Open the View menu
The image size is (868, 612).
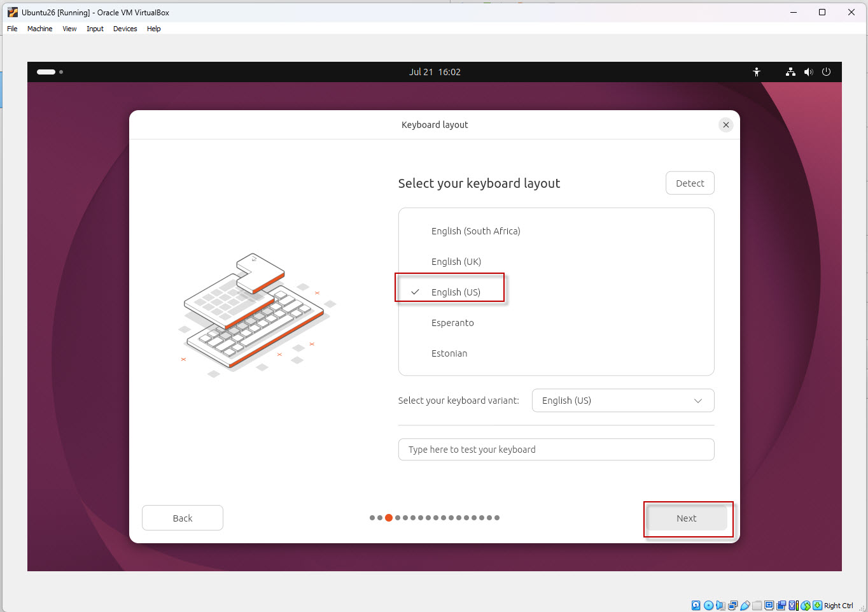69,29
